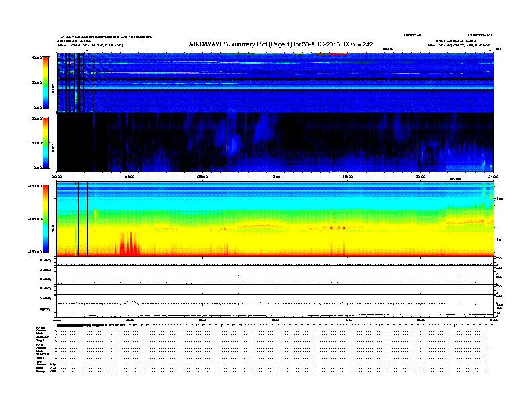The width and height of the screenshot is (532, 411).
Task: Click the WIND/WAVES Summary Plot title
Action: click(280, 44)
